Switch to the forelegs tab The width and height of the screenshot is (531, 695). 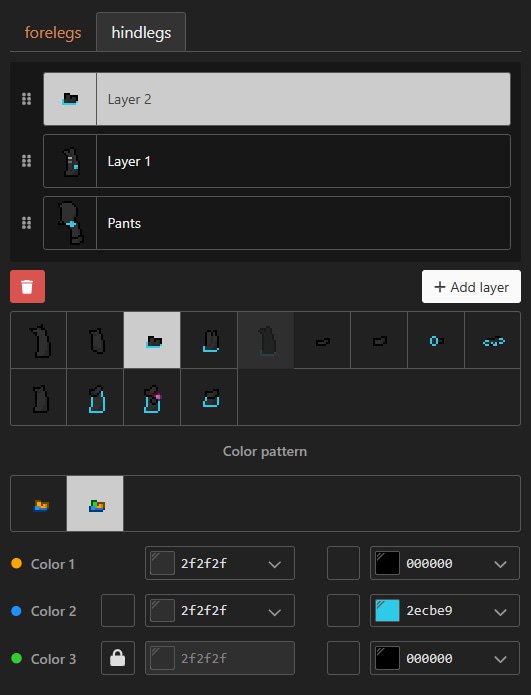pos(53,32)
